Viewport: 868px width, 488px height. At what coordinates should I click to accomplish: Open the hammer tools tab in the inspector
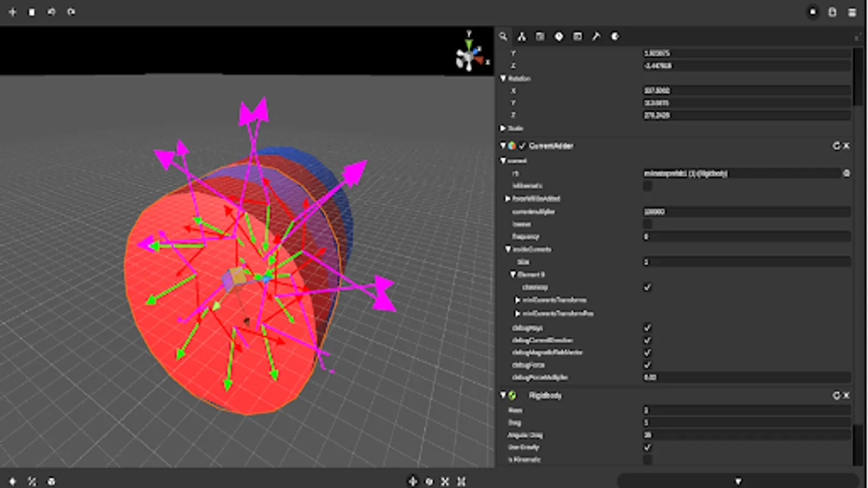pos(596,36)
